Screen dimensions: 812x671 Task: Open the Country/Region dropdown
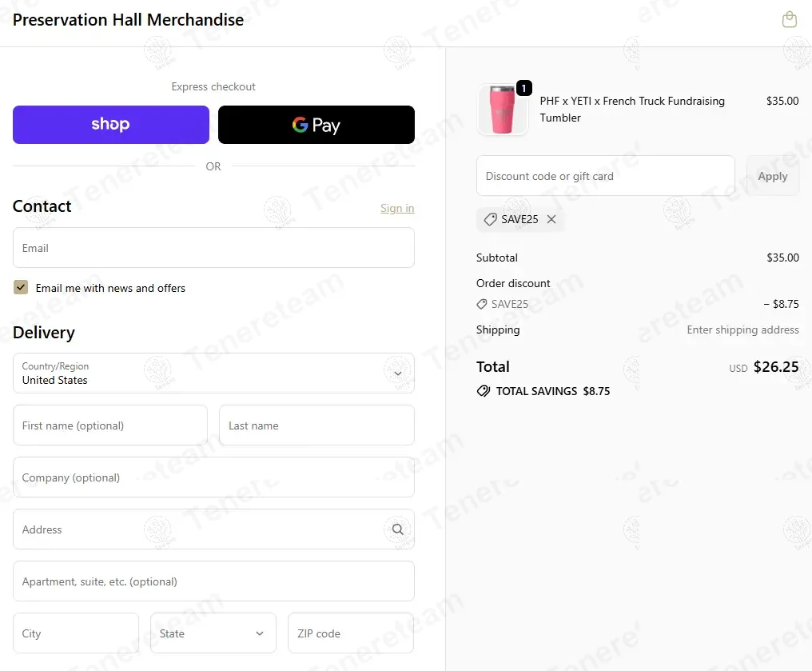pos(213,373)
